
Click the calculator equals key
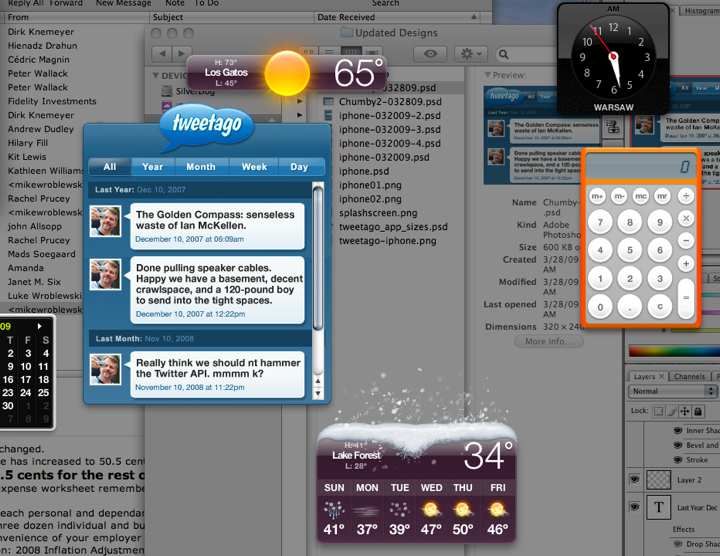(x=686, y=298)
